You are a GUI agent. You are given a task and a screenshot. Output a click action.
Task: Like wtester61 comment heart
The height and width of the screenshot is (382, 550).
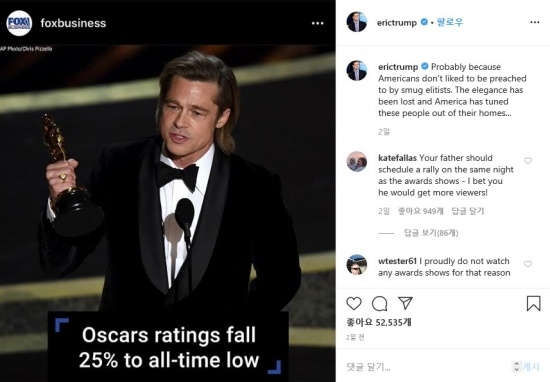528,264
